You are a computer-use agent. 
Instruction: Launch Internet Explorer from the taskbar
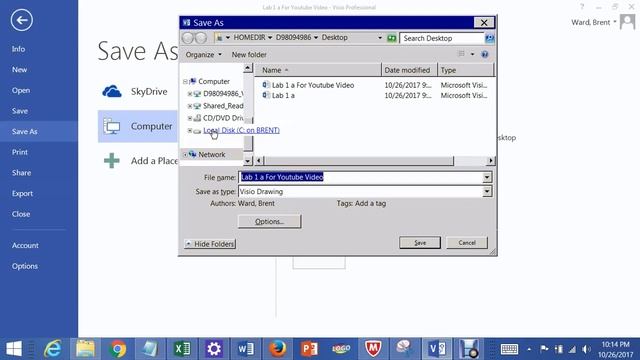(x=53, y=349)
